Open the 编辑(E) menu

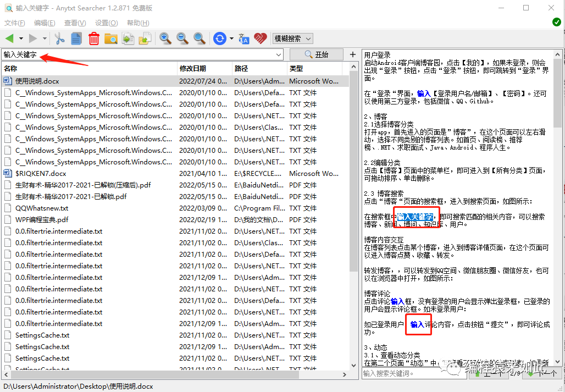point(45,23)
